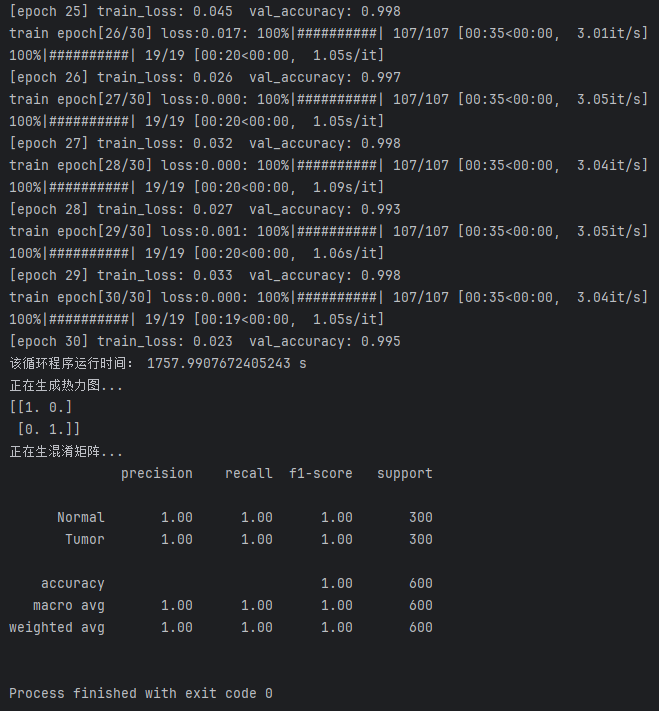Image resolution: width=659 pixels, height=711 pixels.
Task: Click the support column header
Action: tap(405, 473)
